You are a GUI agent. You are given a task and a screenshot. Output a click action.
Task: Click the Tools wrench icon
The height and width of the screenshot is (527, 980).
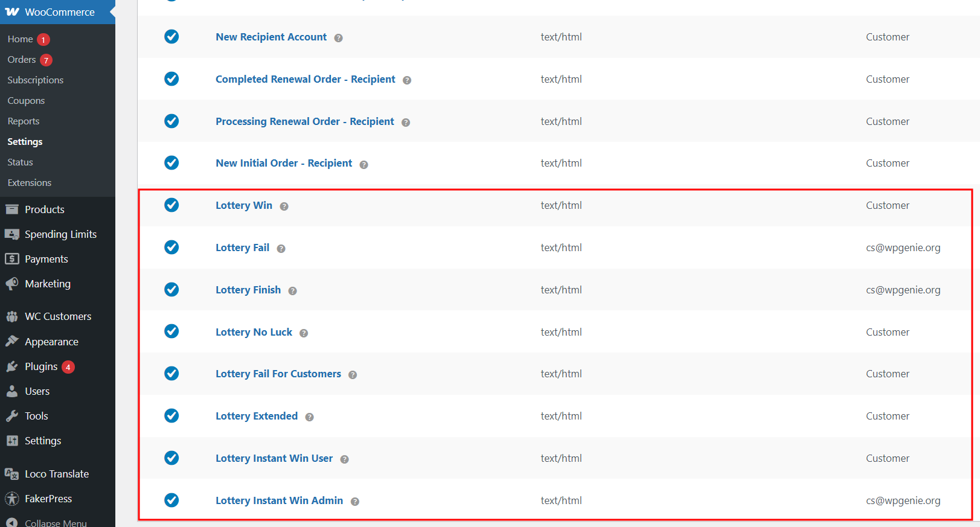tap(12, 416)
